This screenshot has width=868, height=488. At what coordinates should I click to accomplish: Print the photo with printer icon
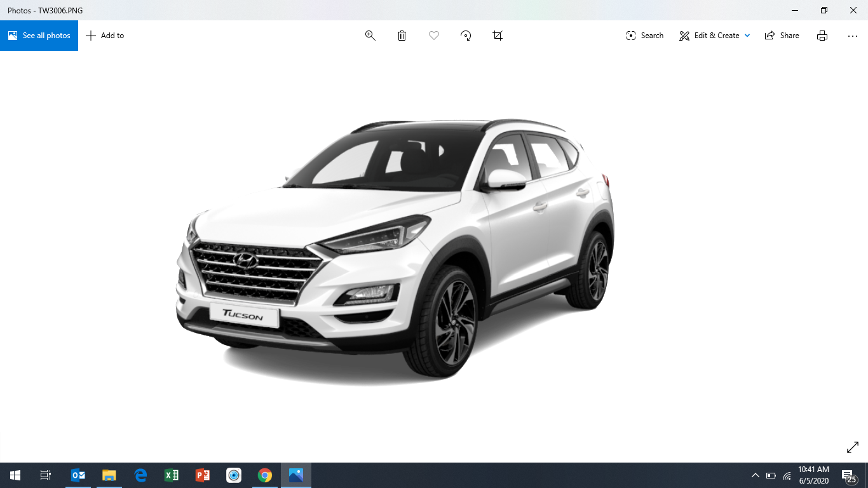click(822, 36)
